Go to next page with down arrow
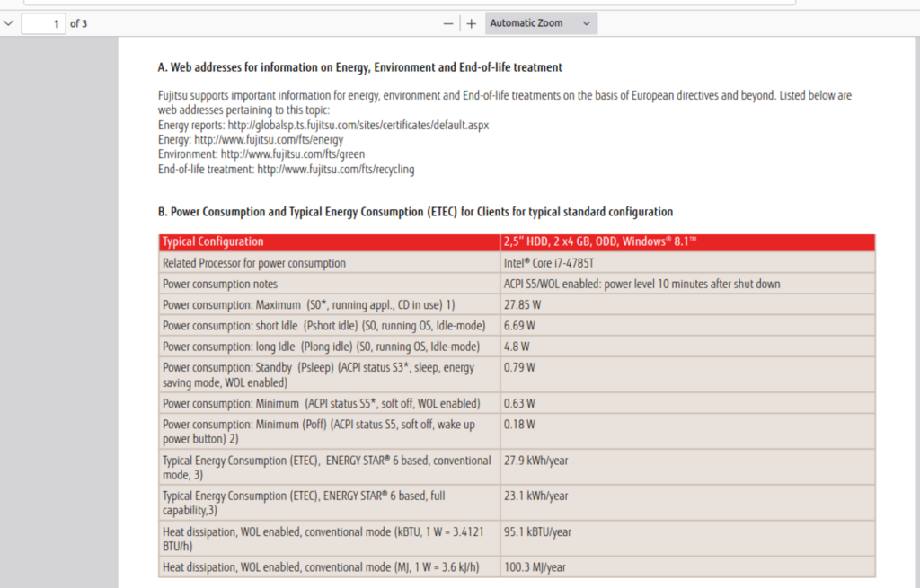 coord(9,23)
